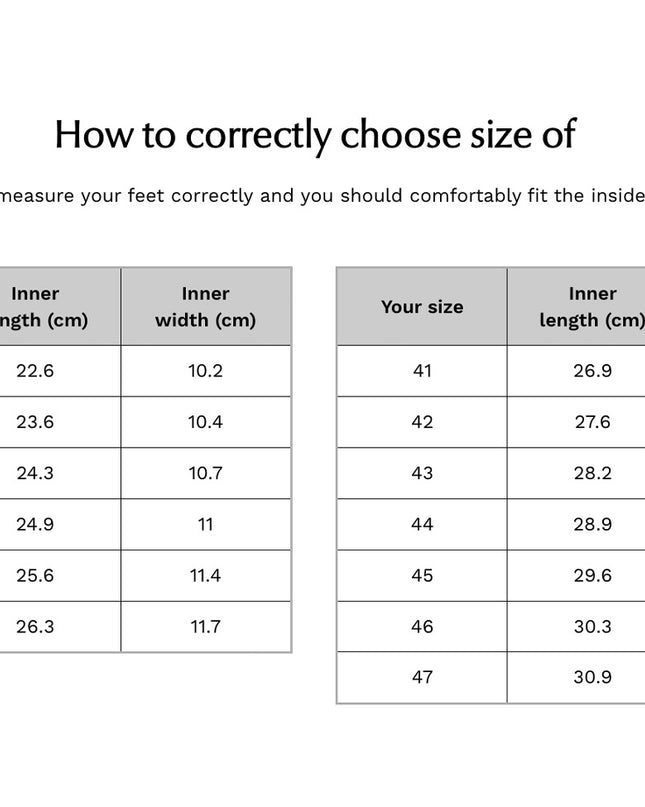Select the size 41 cell
This screenshot has height=807, width=645.
pyautogui.click(x=422, y=371)
